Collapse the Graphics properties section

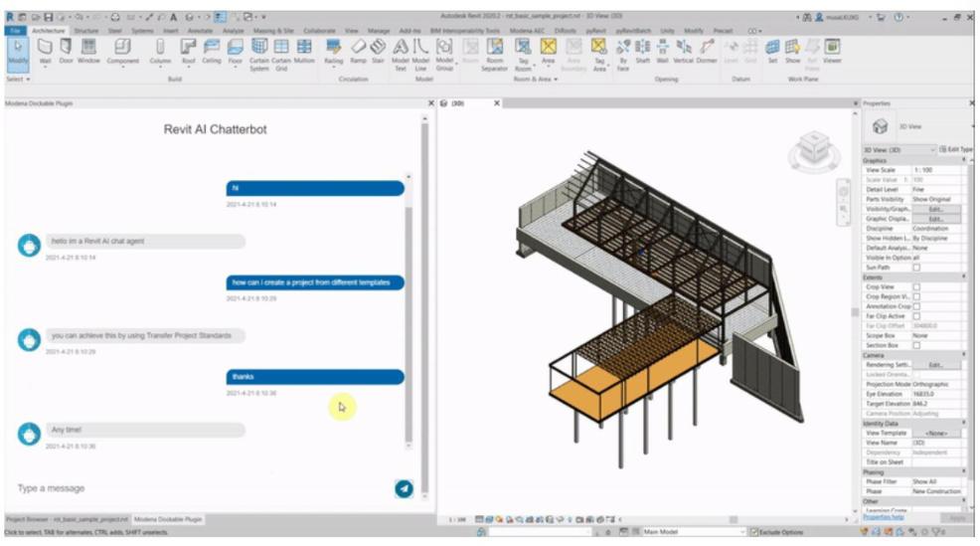[x=963, y=161]
